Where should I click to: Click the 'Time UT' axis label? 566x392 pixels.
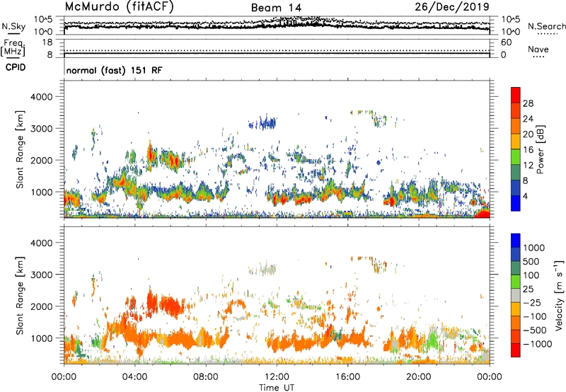[x=277, y=388]
